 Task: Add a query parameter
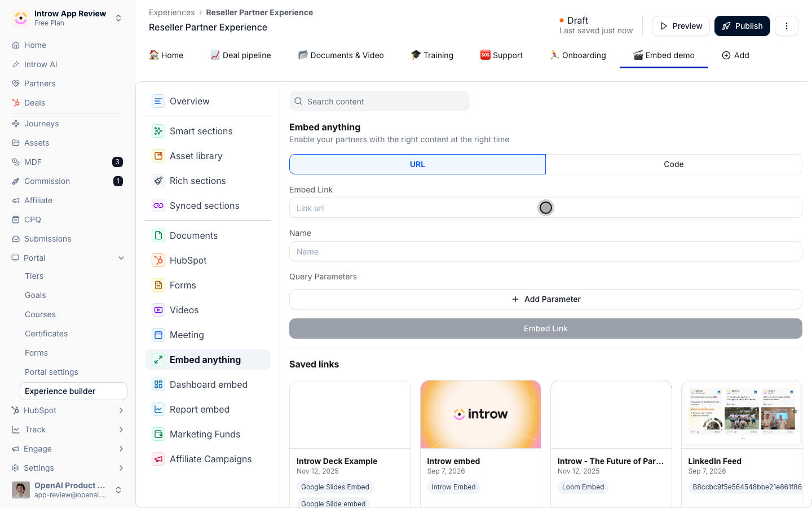click(546, 299)
